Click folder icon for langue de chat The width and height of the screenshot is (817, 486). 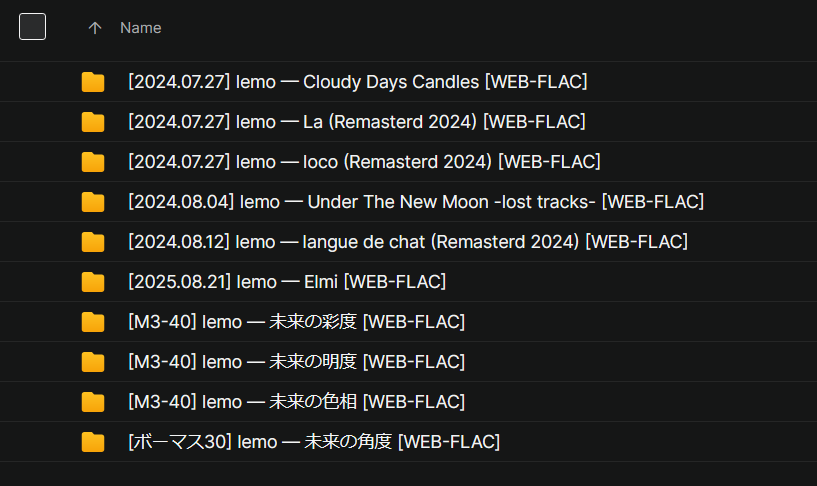[x=93, y=242]
